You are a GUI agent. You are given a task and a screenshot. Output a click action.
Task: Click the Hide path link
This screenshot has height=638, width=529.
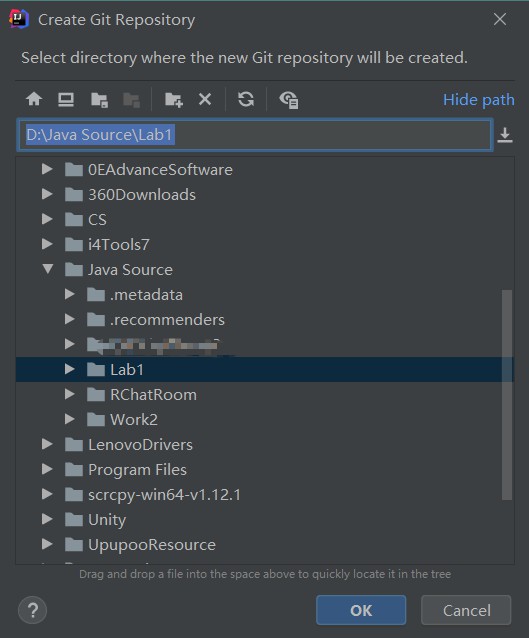point(479,100)
